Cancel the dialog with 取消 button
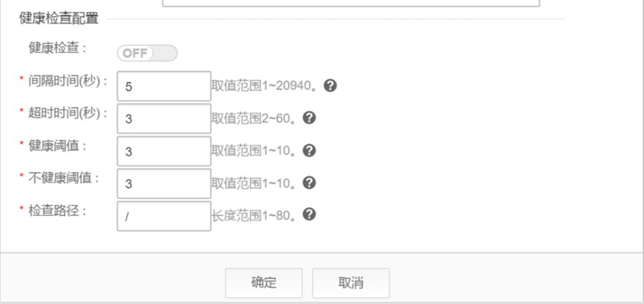The height and width of the screenshot is (304, 644). point(351,283)
